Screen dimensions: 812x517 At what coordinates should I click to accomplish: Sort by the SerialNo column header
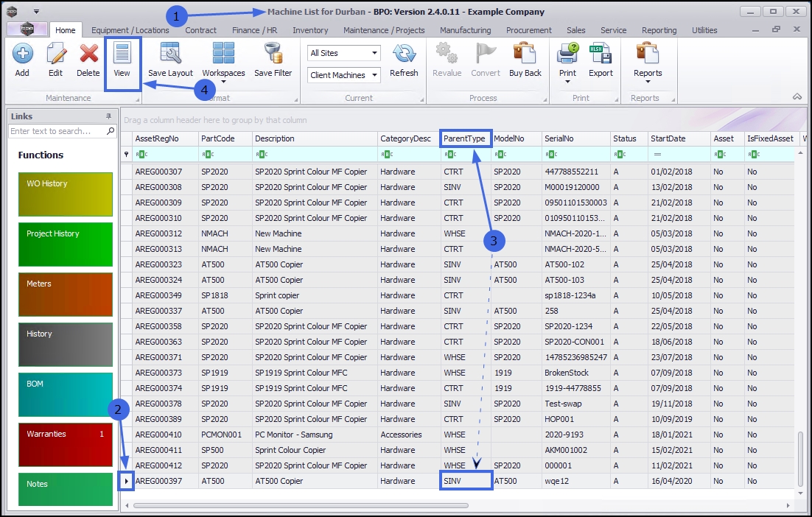pos(576,138)
